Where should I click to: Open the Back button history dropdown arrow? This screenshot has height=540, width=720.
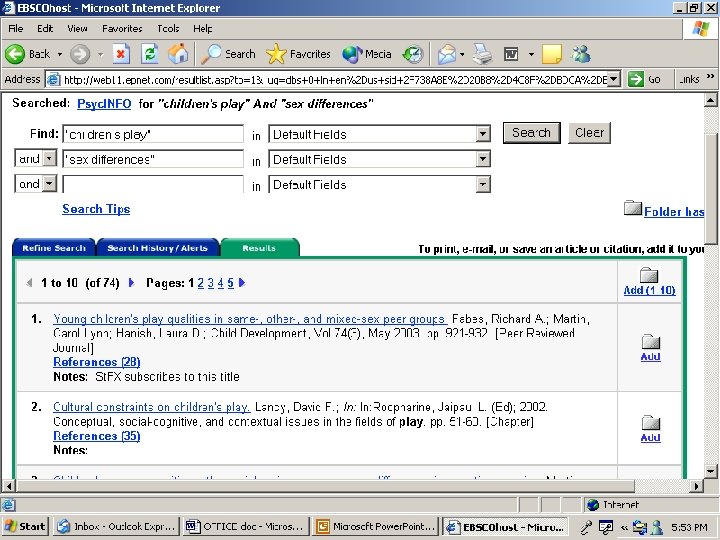tap(60, 55)
